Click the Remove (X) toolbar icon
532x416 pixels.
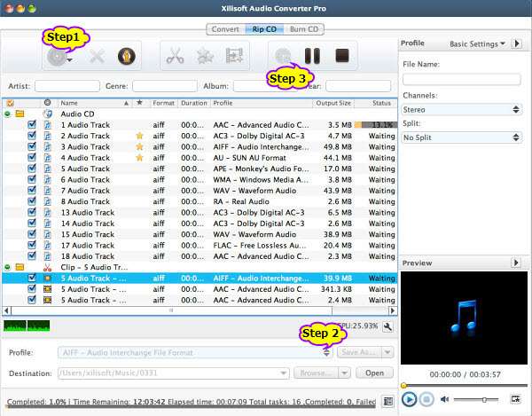tap(97, 56)
